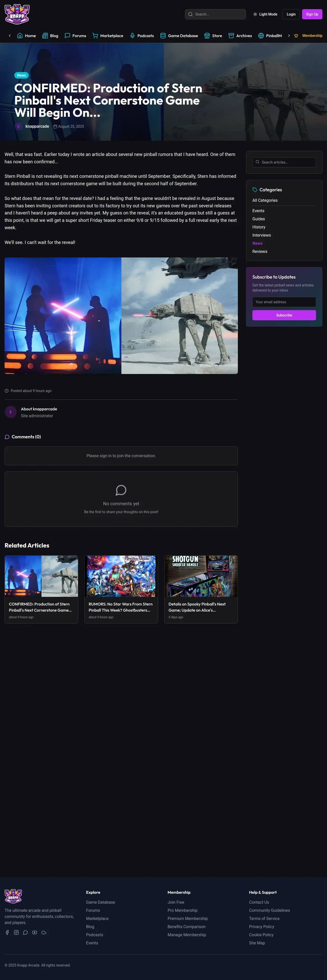Click the Sign Up button

point(312,15)
